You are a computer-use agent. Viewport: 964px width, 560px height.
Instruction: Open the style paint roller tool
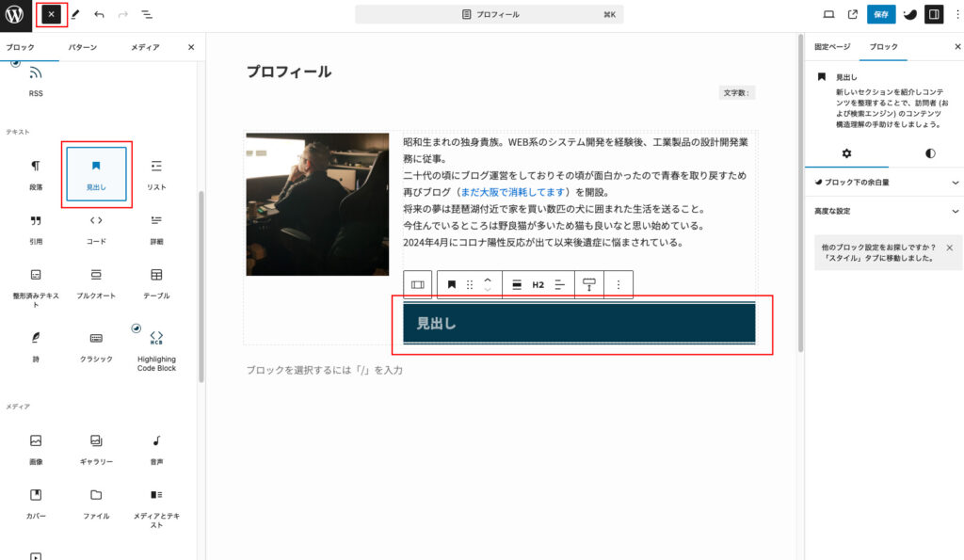pos(589,284)
